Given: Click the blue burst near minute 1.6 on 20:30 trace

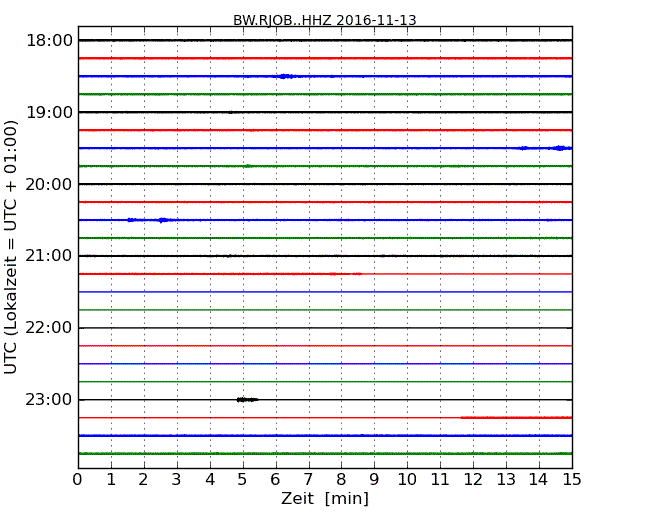Looking at the screenshot, I should point(132,220).
